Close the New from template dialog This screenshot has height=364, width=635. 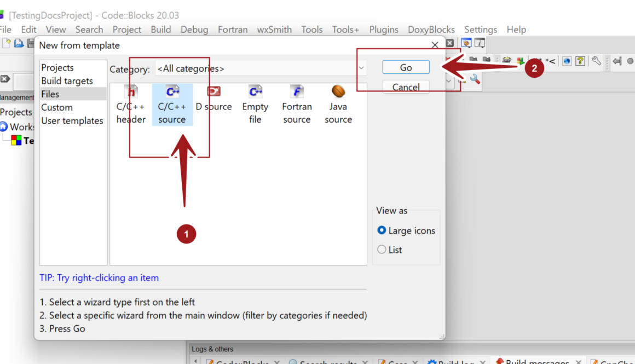pos(435,45)
